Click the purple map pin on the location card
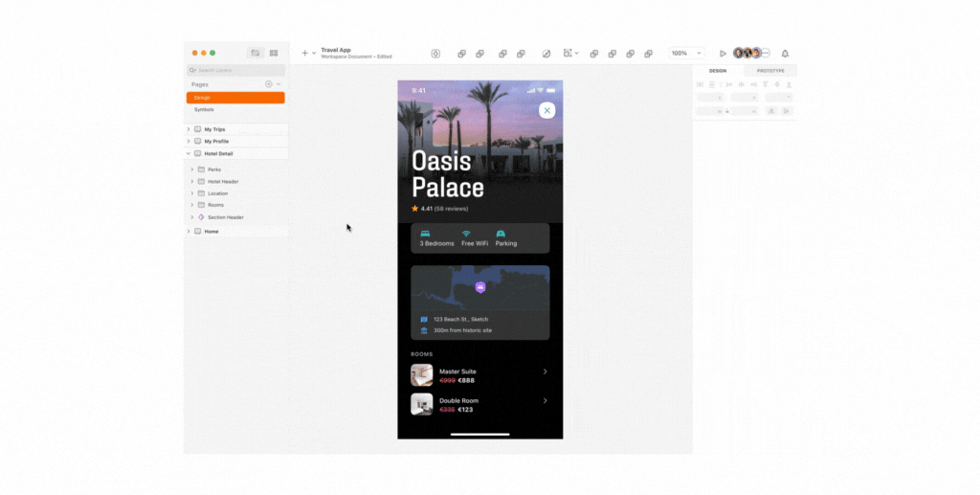 pyautogui.click(x=480, y=287)
